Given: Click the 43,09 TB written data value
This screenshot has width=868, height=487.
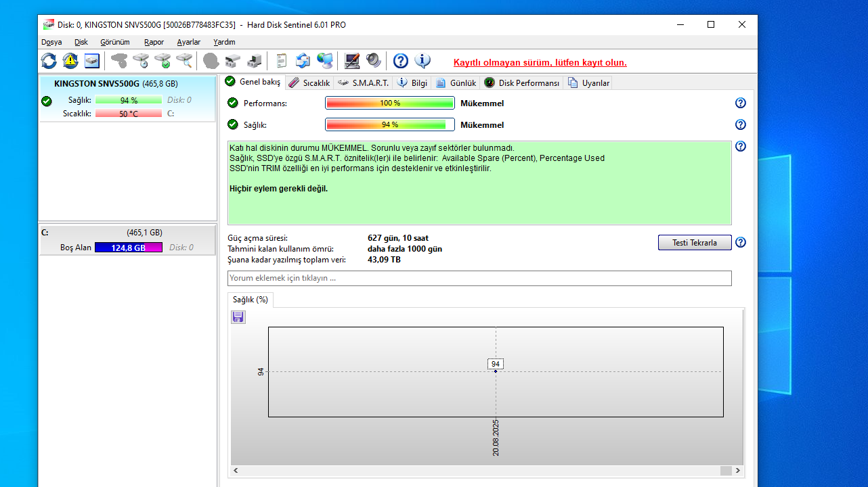Looking at the screenshot, I should click(384, 260).
